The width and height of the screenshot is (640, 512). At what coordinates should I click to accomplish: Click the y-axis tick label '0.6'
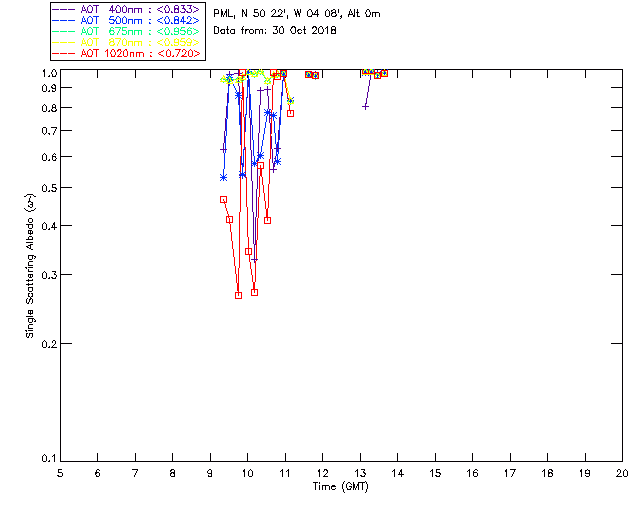point(49,157)
